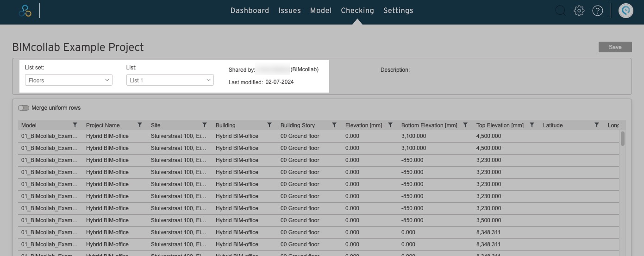The image size is (644, 256).
Task: Click the Model column header
Action: click(x=29, y=125)
